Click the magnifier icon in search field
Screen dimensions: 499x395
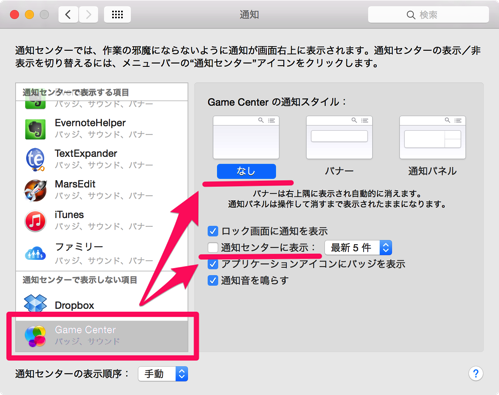(x=411, y=15)
